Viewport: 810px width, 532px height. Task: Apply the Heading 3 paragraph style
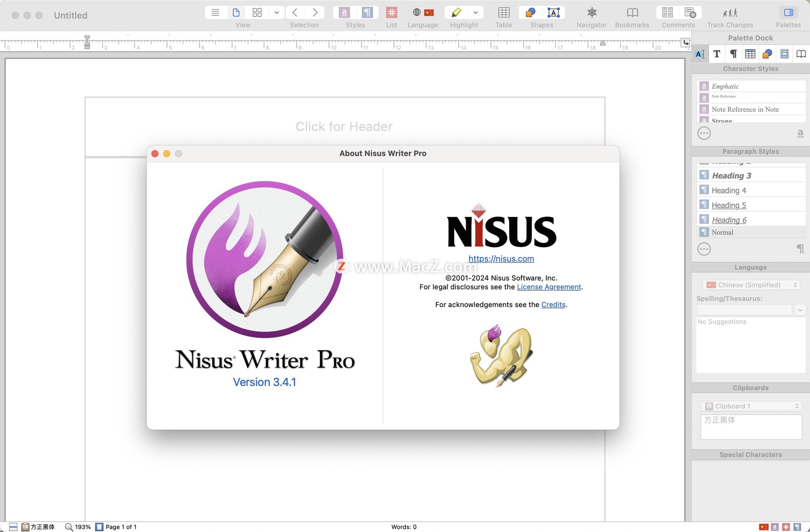pyautogui.click(x=751, y=175)
